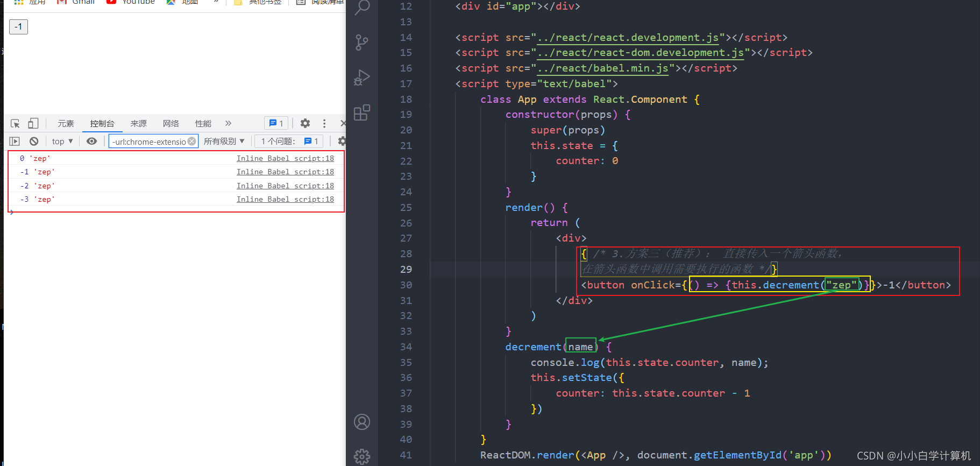Open the Extensions view in VS Code
The width and height of the screenshot is (980, 466).
click(362, 112)
